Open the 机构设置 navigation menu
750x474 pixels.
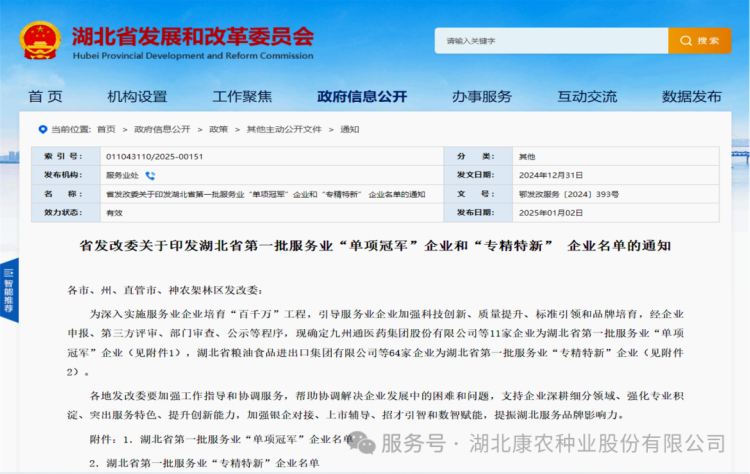(x=137, y=97)
